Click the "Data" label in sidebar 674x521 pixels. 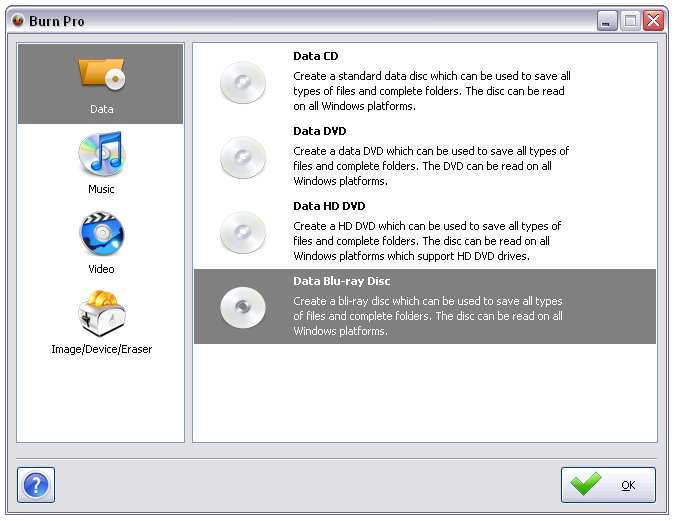coord(101,109)
